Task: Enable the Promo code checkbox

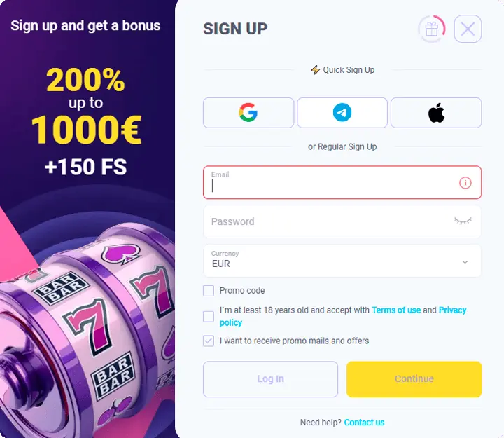Action: pos(209,291)
